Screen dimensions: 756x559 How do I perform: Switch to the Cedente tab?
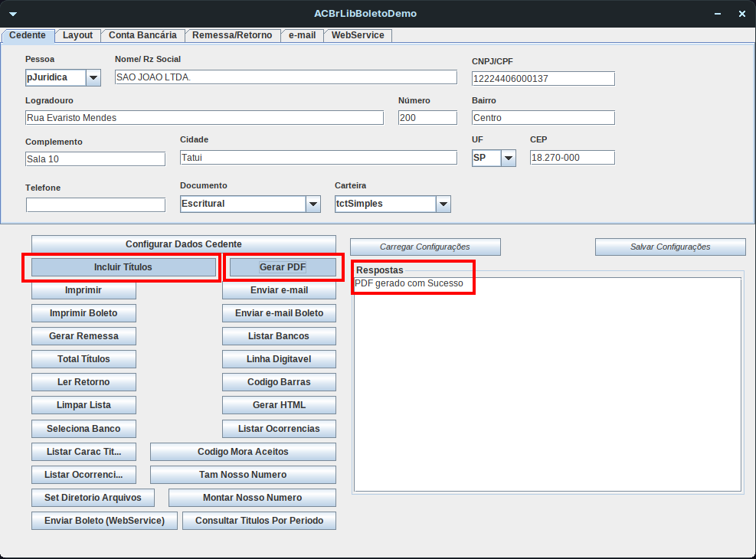(x=28, y=35)
